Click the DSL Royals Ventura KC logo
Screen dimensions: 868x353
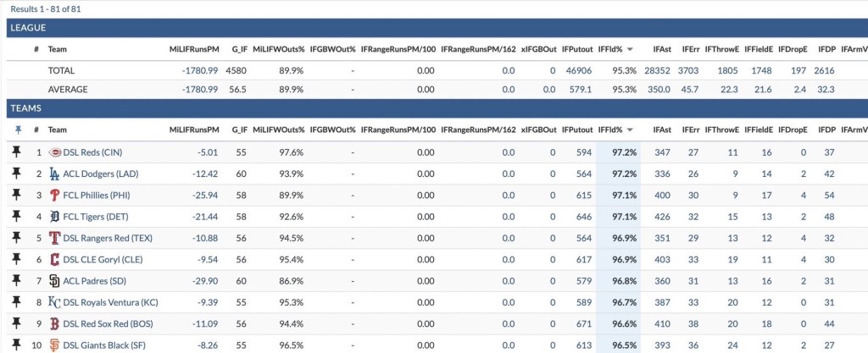[x=55, y=301]
